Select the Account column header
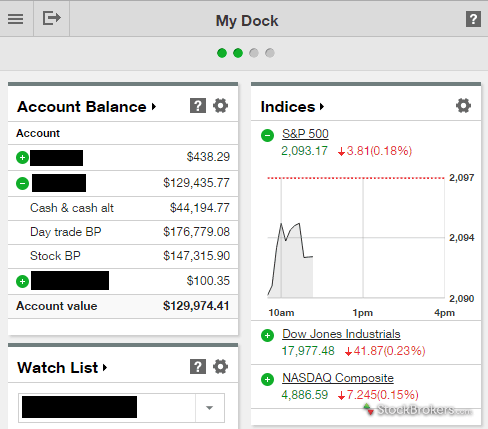 coord(38,133)
